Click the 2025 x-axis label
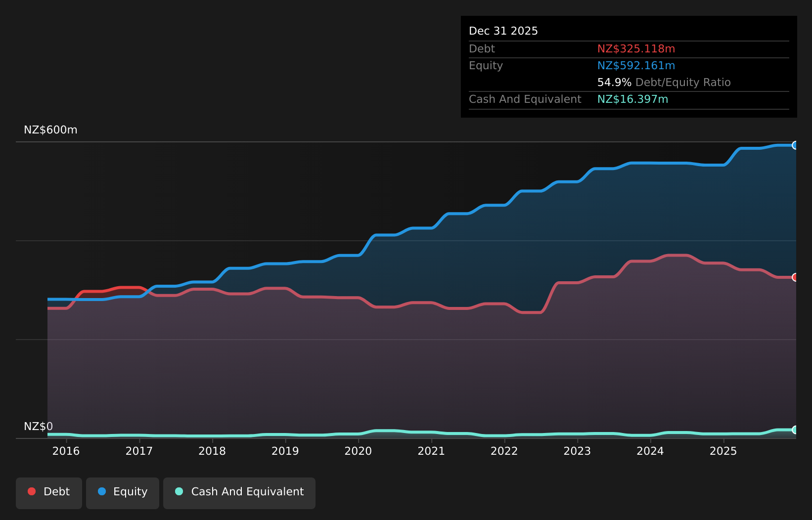 pos(723,451)
